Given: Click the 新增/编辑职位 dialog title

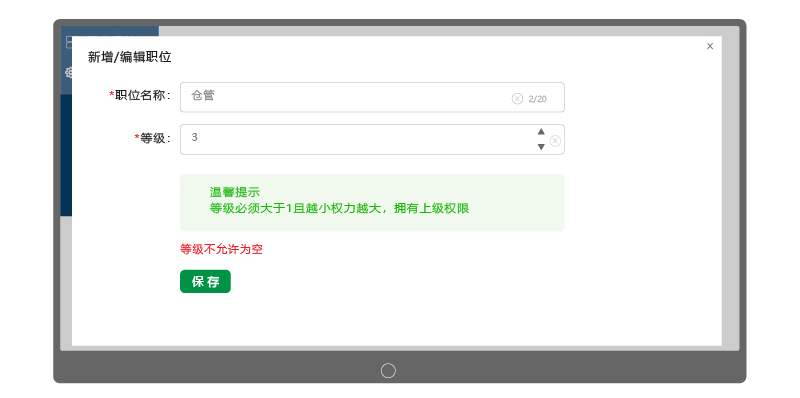Looking at the screenshot, I should pos(130,57).
